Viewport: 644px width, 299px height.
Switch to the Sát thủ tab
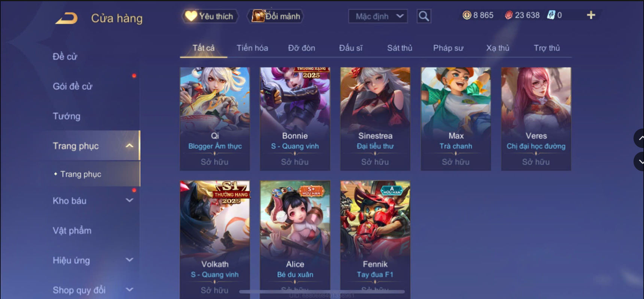point(400,48)
